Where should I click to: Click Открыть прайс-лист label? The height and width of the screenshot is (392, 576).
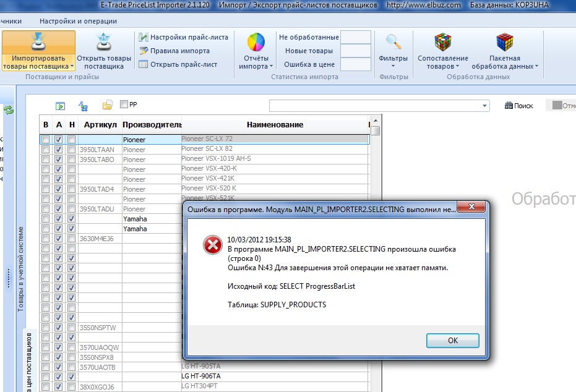click(184, 64)
